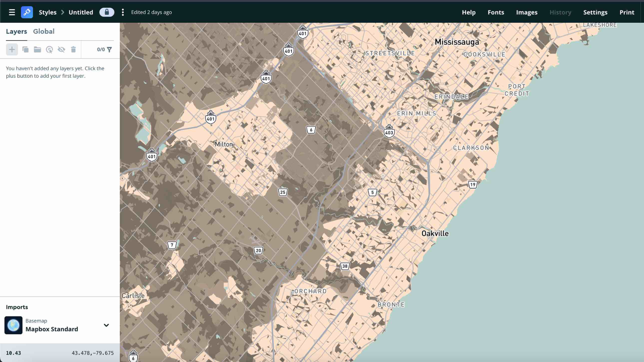Screen dimensions: 644x362
Task: Click the group layers folder icon
Action: 37,49
